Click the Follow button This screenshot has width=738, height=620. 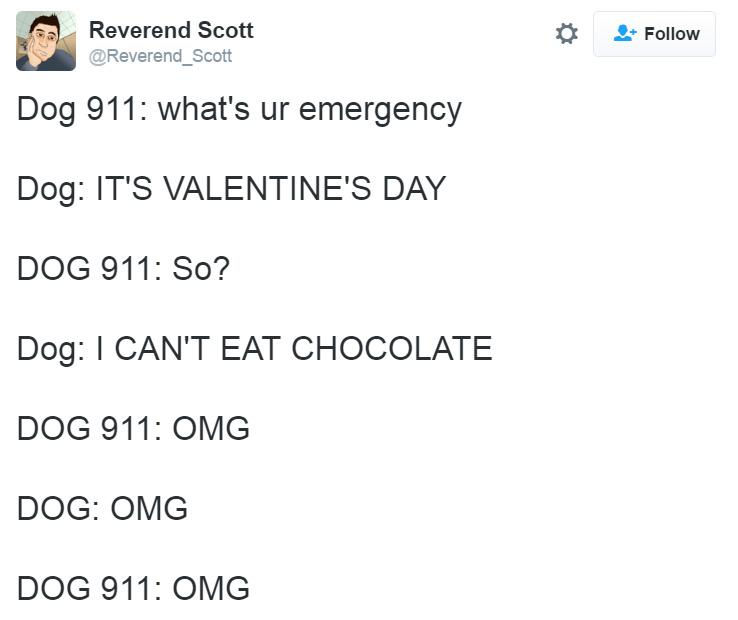[x=654, y=34]
